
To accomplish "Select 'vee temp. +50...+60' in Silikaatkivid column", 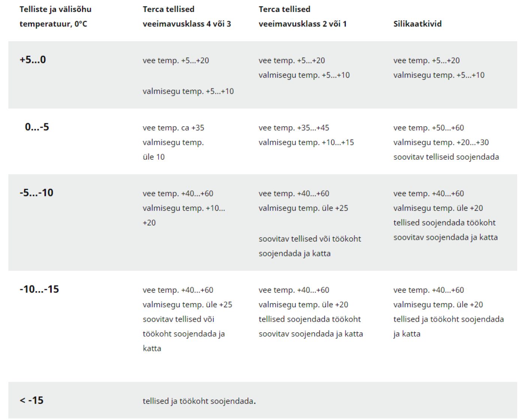I will tap(429, 128).
